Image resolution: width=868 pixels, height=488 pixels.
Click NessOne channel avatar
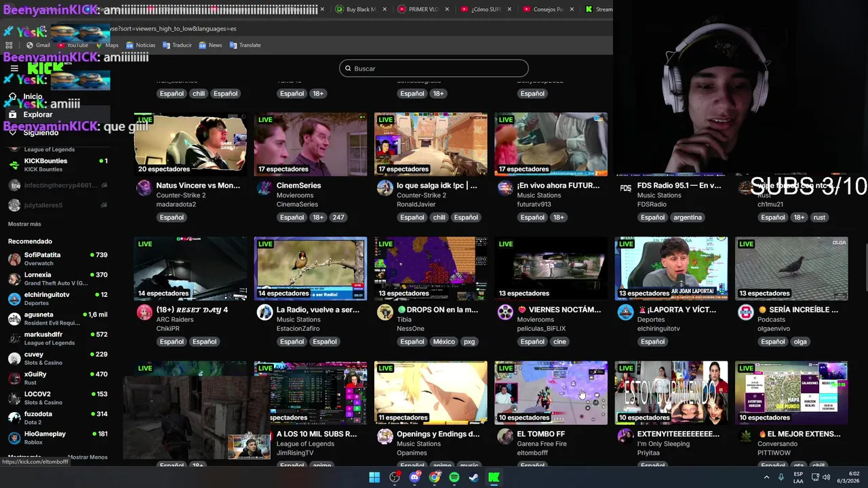[385, 312]
